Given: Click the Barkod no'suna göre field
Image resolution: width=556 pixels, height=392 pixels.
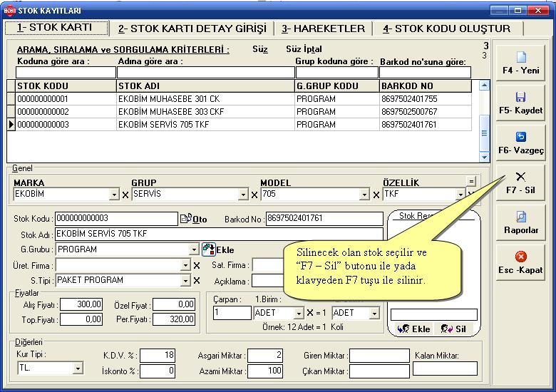Looking at the screenshot, I should [425, 72].
